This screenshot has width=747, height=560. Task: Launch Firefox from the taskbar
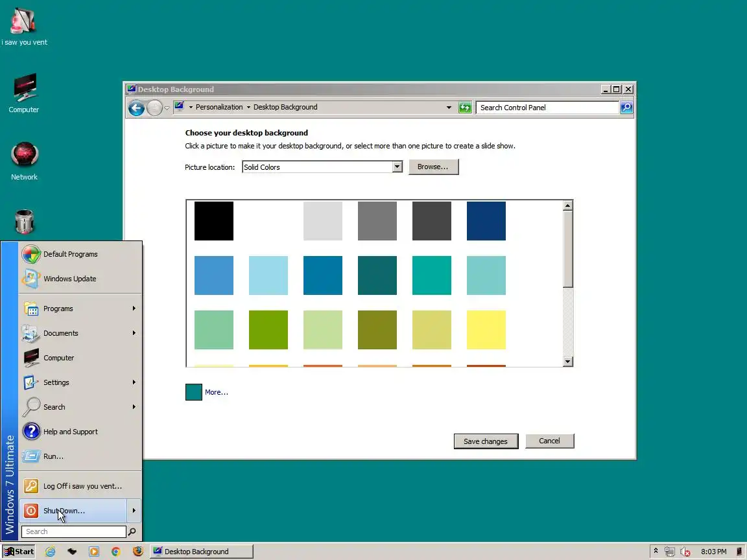pyautogui.click(x=137, y=551)
